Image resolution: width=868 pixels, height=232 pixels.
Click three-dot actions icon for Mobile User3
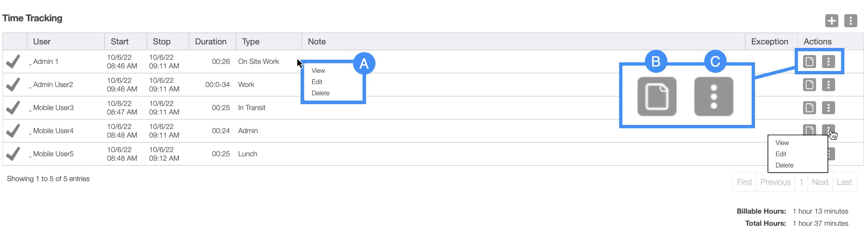coord(828,108)
